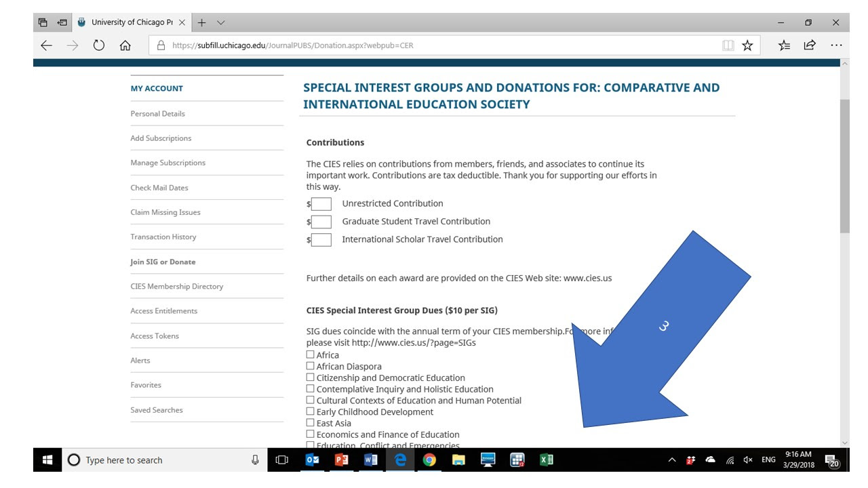
Task: Check the African Diaspora checkbox
Action: 311,366
